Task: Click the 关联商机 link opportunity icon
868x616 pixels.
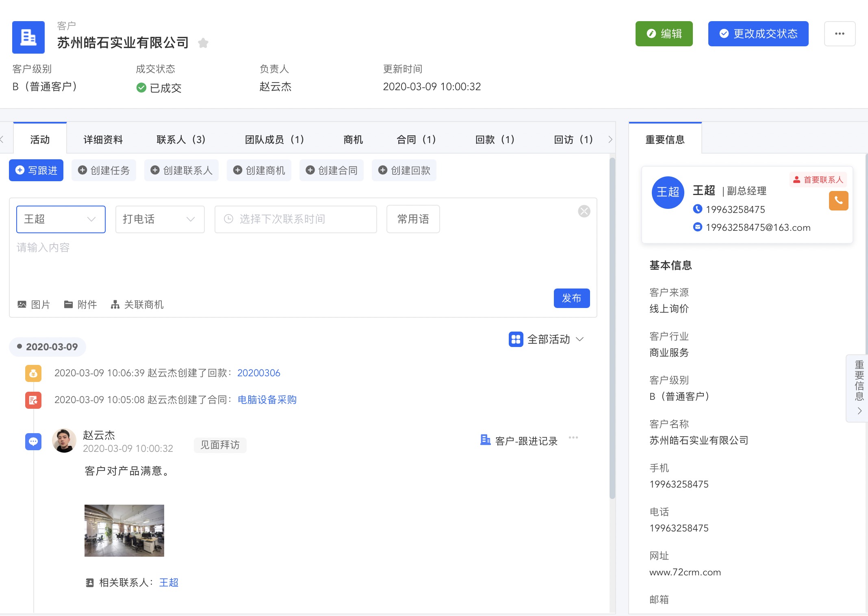Action: (x=115, y=304)
